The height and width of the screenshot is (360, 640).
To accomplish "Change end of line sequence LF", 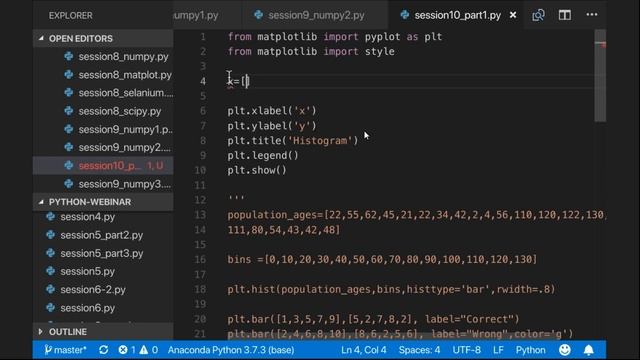I will pos(498,350).
